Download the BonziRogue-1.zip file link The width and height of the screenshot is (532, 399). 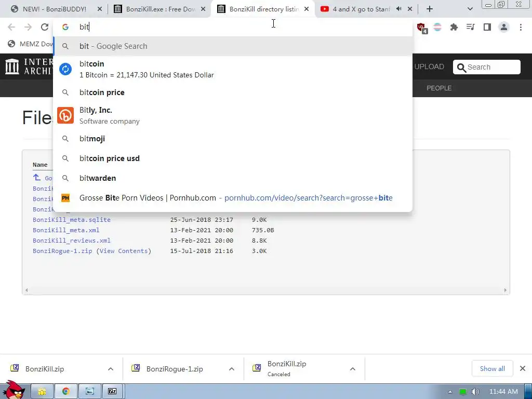pyautogui.click(x=62, y=251)
